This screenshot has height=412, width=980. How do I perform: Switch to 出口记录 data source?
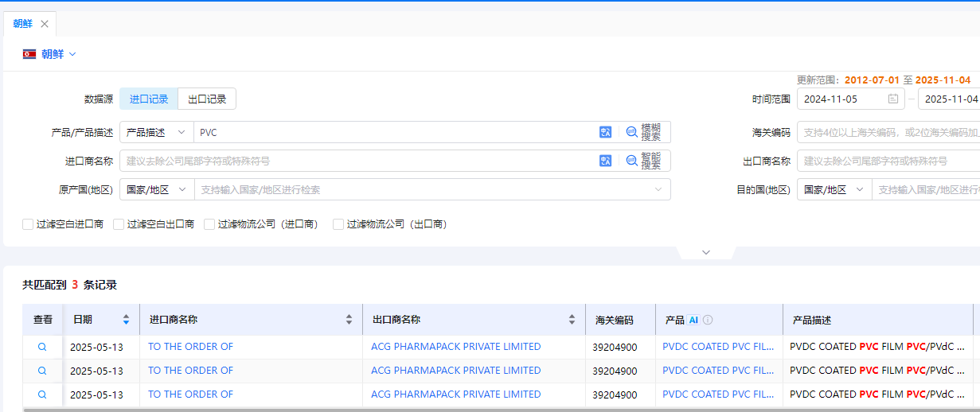pos(207,99)
